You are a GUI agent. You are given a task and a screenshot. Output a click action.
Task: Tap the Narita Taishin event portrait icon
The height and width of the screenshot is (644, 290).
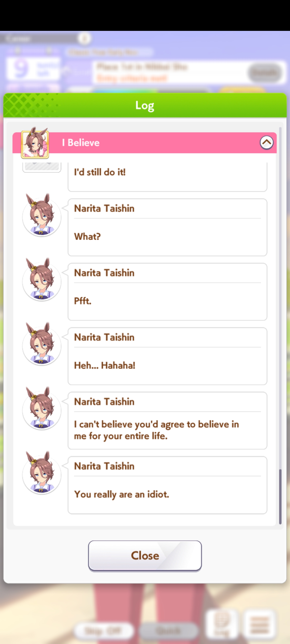[35, 143]
